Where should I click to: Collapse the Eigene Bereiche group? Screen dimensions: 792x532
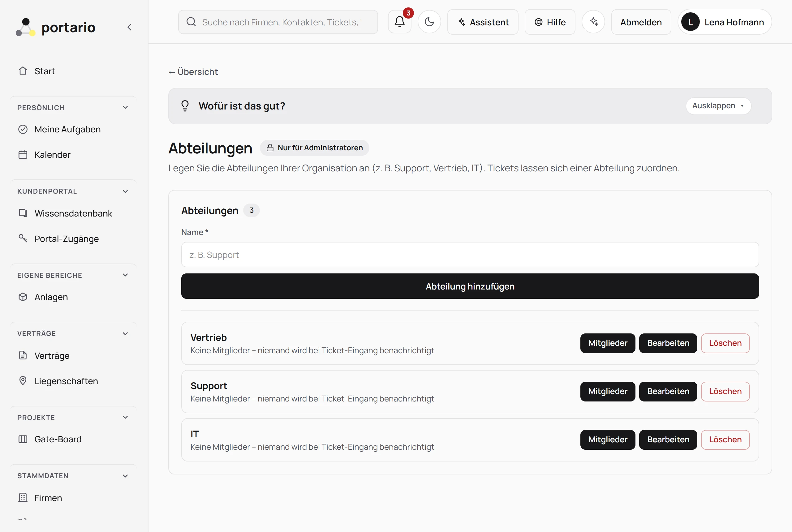pos(125,275)
